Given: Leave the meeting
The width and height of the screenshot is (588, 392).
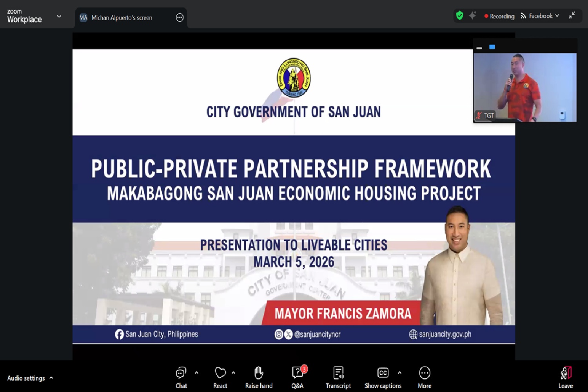Looking at the screenshot, I should [565, 377].
